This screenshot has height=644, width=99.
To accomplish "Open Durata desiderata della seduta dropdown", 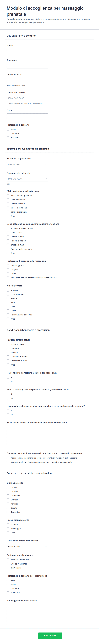I will click(27, 546).
